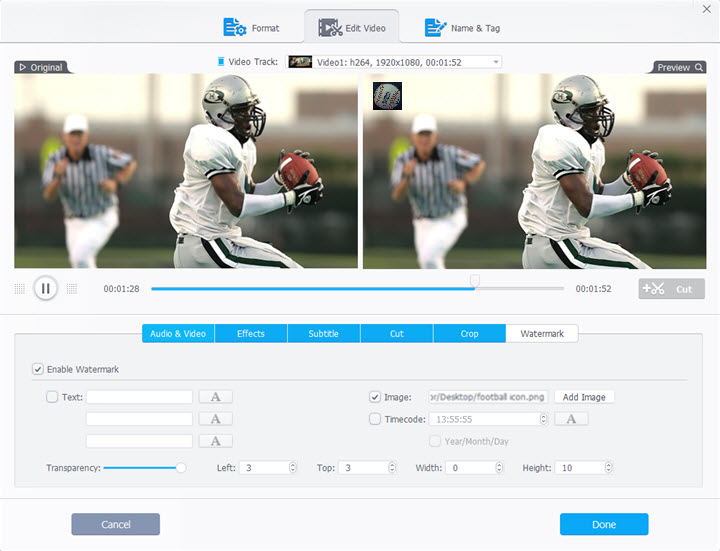Click the original video pane

click(186, 171)
